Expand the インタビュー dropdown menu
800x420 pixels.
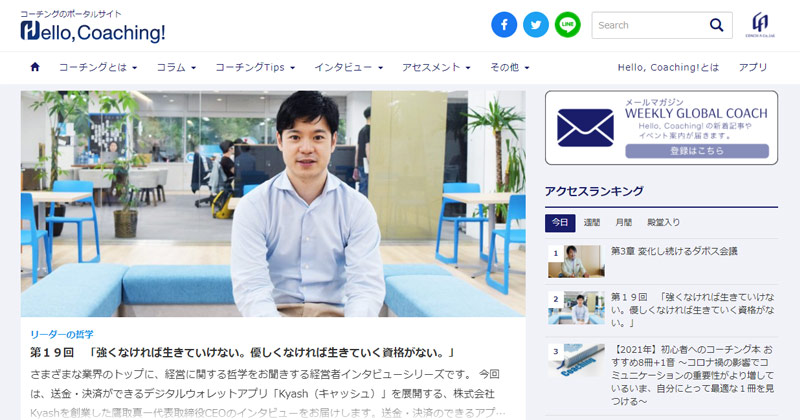click(x=348, y=67)
